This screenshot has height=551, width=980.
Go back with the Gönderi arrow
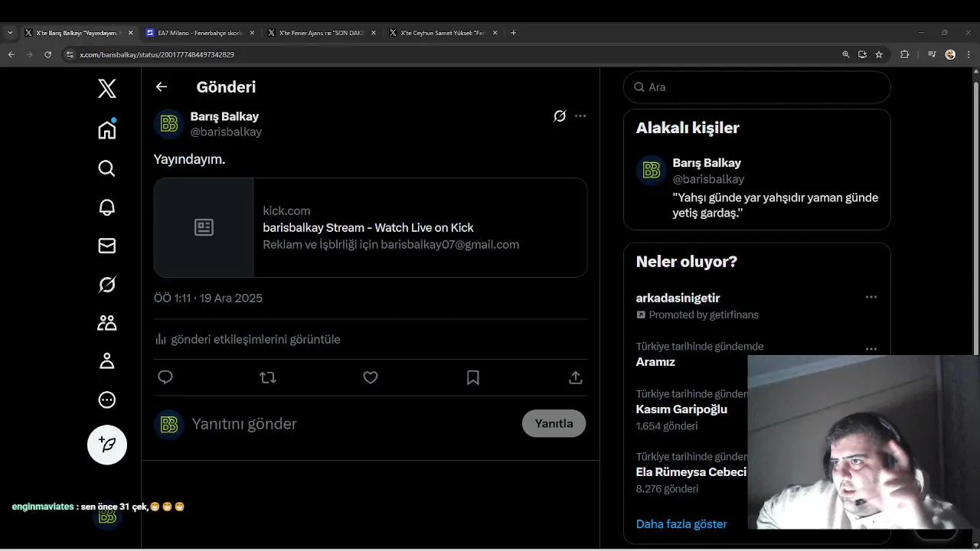(162, 86)
